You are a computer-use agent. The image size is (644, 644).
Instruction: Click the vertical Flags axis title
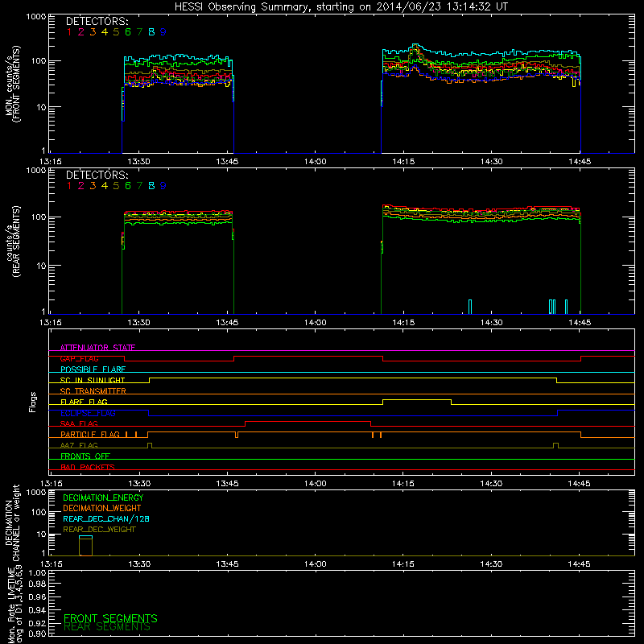(x=33, y=402)
